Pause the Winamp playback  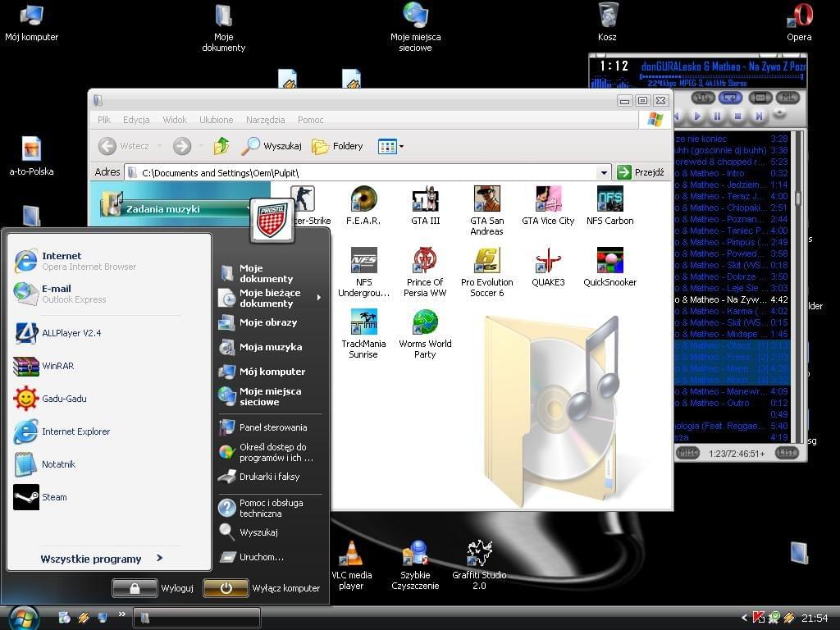[x=717, y=116]
